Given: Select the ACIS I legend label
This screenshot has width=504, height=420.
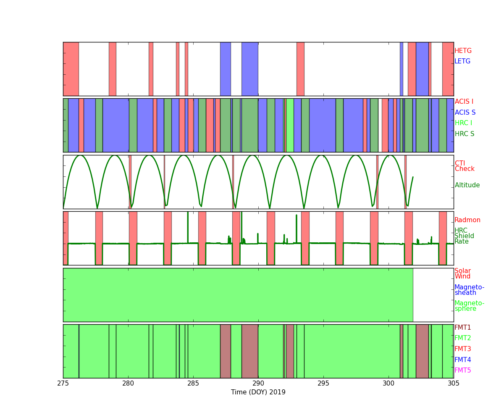Looking at the screenshot, I should point(464,102).
